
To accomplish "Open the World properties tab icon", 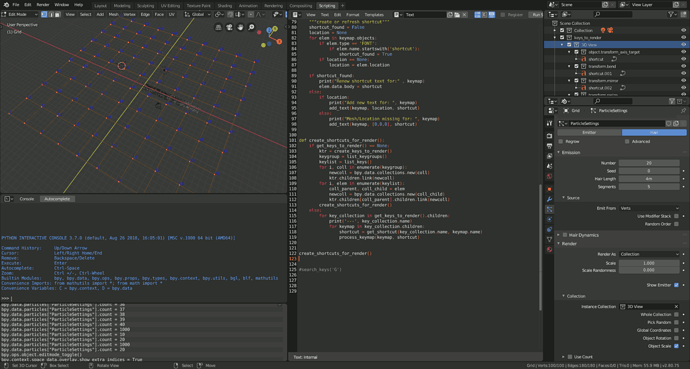I will click(549, 176).
